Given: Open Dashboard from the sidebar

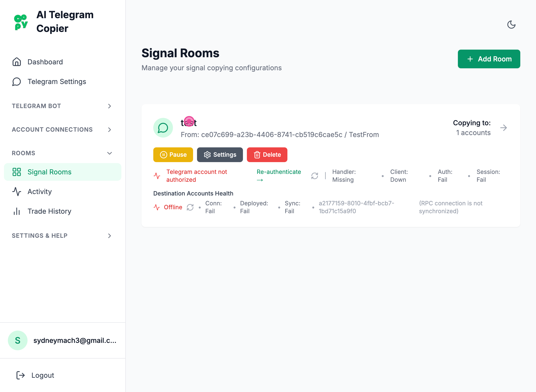Looking at the screenshot, I should point(45,62).
